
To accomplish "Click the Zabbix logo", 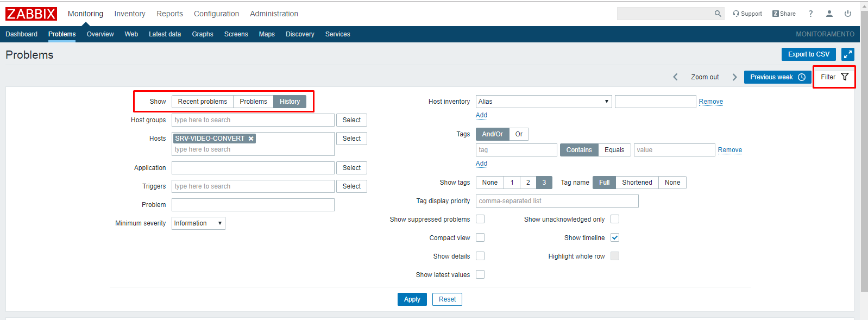I will click(31, 14).
